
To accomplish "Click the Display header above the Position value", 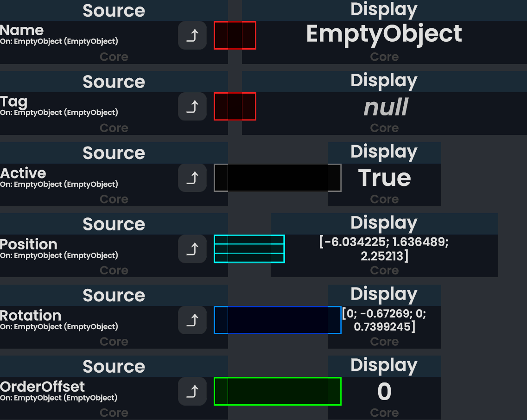I will coord(384,223).
